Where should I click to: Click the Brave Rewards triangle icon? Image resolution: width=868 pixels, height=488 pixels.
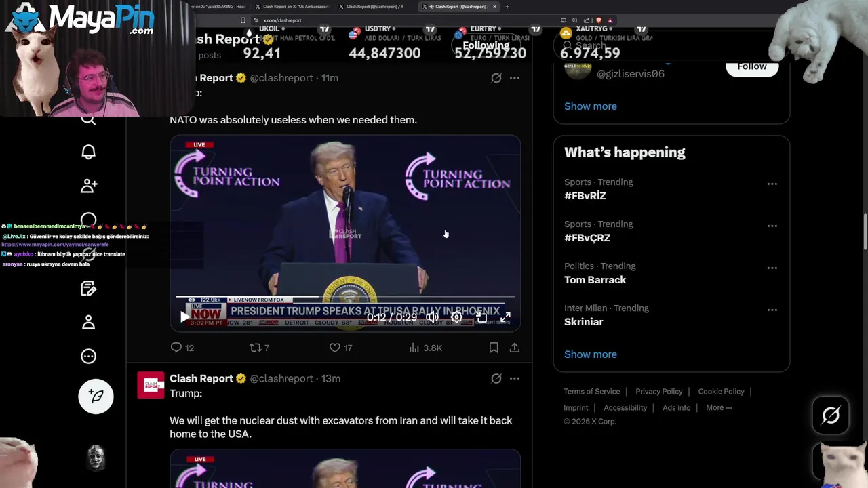[x=610, y=20]
